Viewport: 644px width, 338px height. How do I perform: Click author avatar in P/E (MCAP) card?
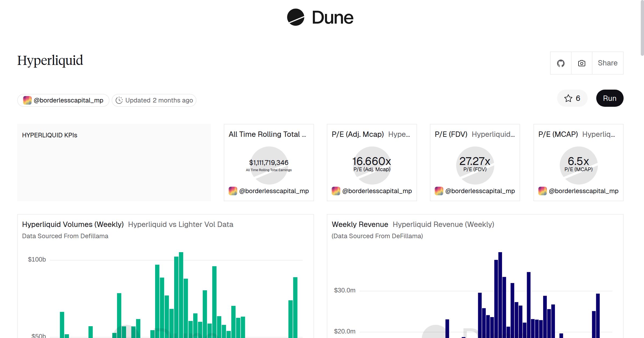pyautogui.click(x=543, y=191)
